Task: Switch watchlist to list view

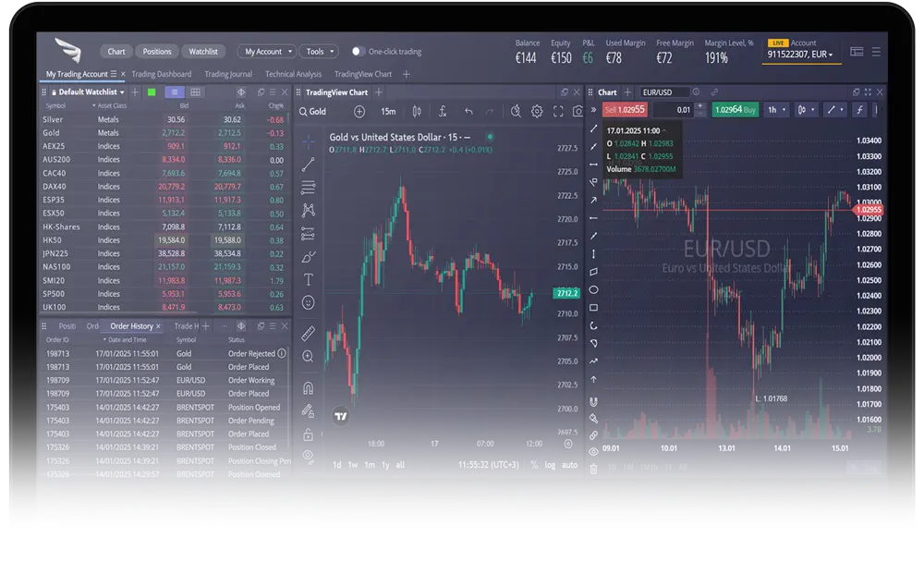Action: click(175, 92)
